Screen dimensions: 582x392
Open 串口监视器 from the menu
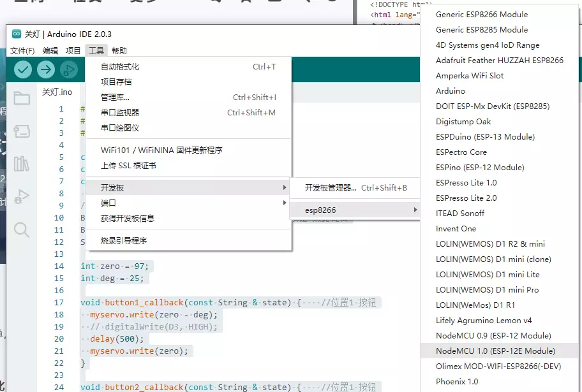point(188,112)
